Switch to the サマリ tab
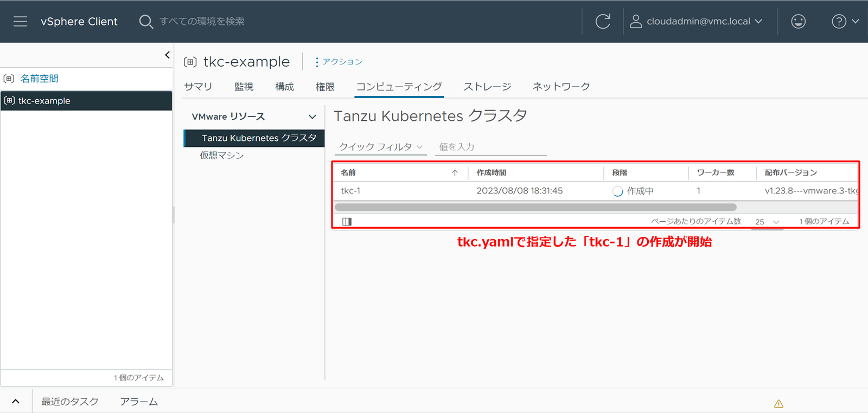This screenshot has height=413, width=868. coord(198,87)
